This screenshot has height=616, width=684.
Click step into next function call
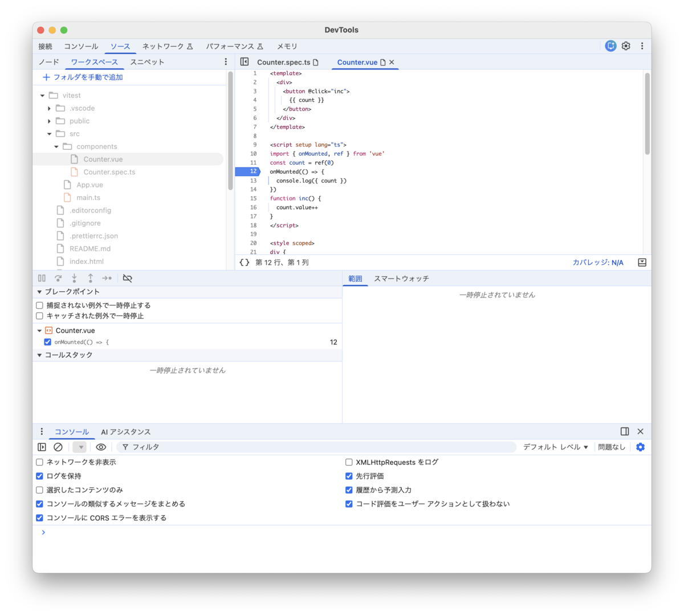point(74,278)
